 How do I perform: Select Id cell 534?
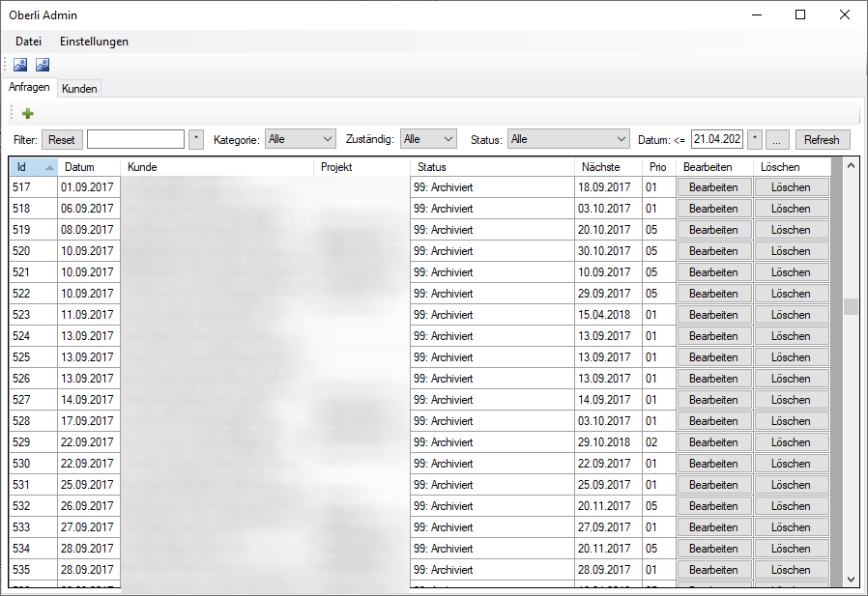click(x=33, y=549)
